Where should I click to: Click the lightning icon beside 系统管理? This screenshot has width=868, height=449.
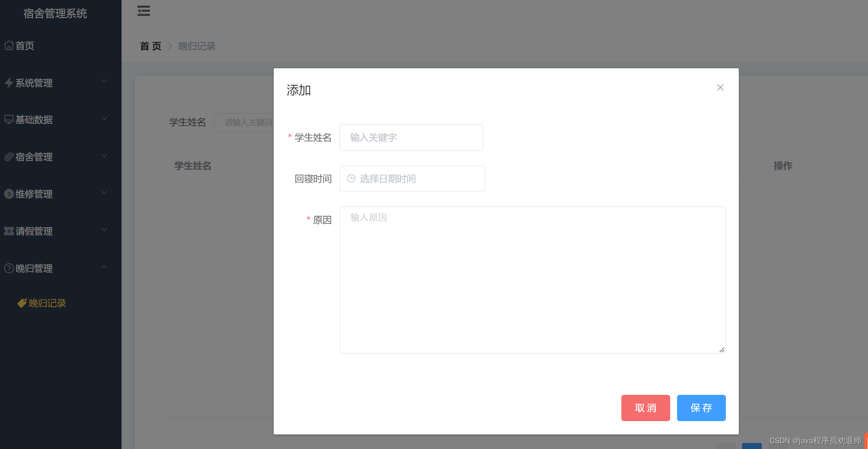point(9,82)
